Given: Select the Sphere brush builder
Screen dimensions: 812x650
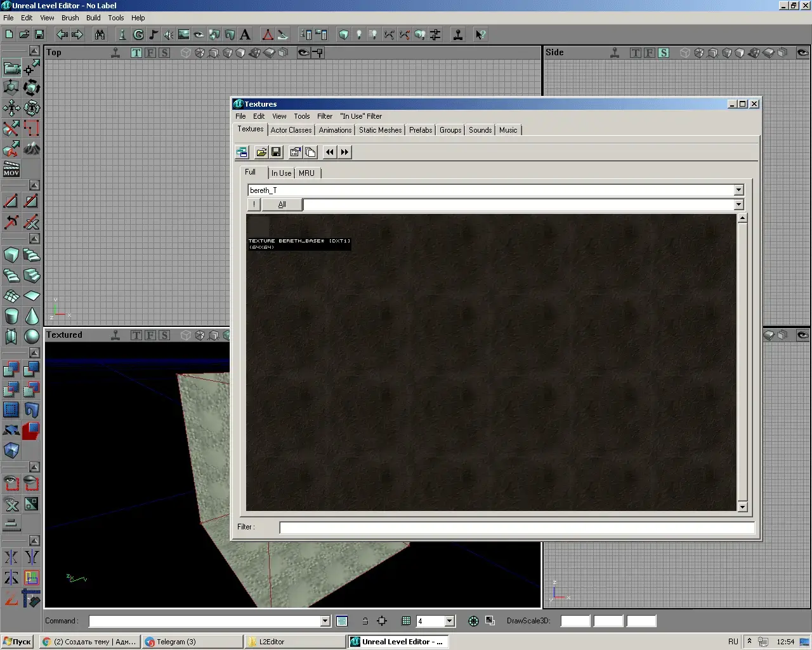Looking at the screenshot, I should click(x=32, y=336).
